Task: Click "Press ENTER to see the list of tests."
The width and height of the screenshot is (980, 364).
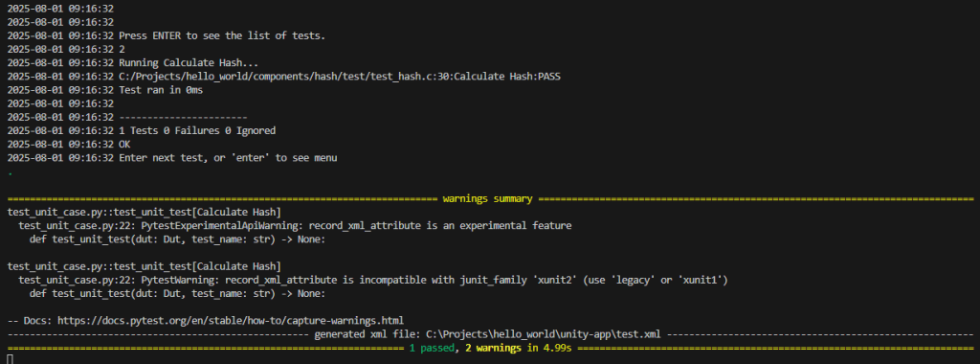Action: pyautogui.click(x=222, y=35)
